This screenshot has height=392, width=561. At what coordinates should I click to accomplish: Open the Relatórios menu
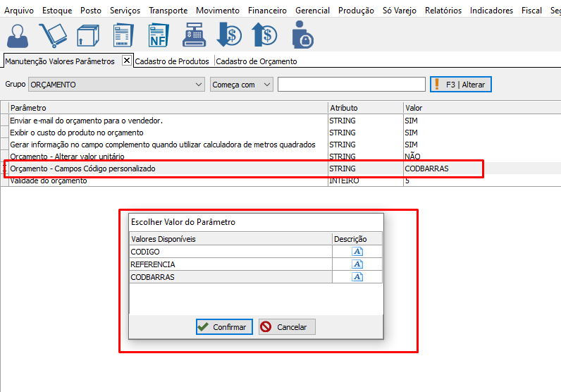[x=443, y=11]
